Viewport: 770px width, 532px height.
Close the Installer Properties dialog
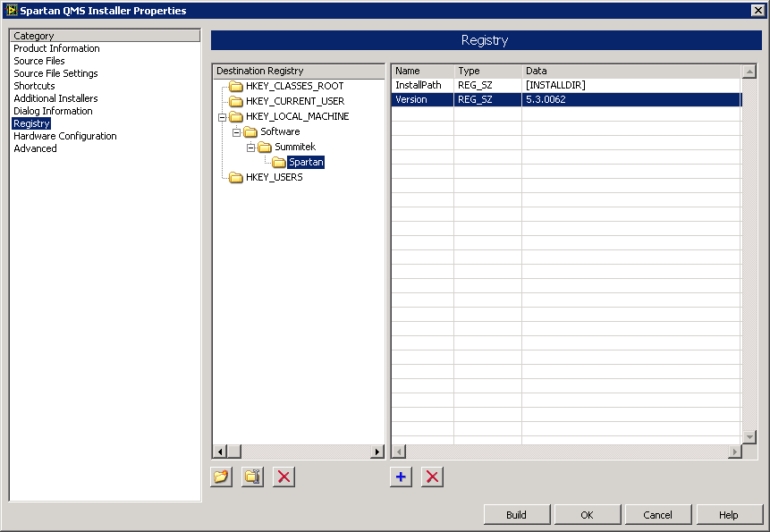[x=757, y=11]
